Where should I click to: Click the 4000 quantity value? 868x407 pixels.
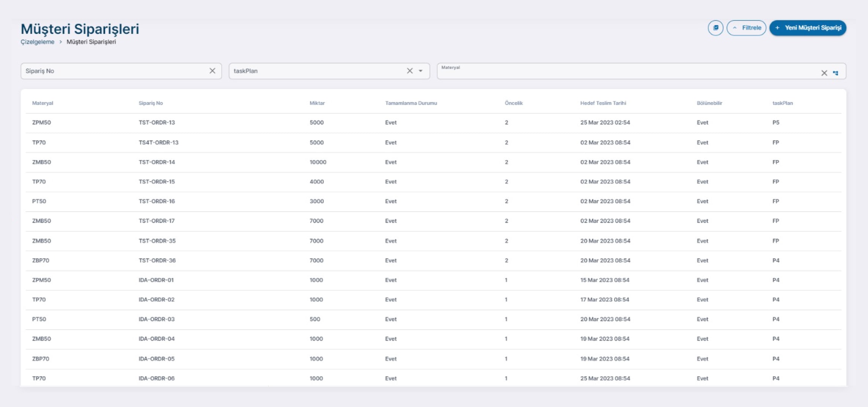pos(317,182)
